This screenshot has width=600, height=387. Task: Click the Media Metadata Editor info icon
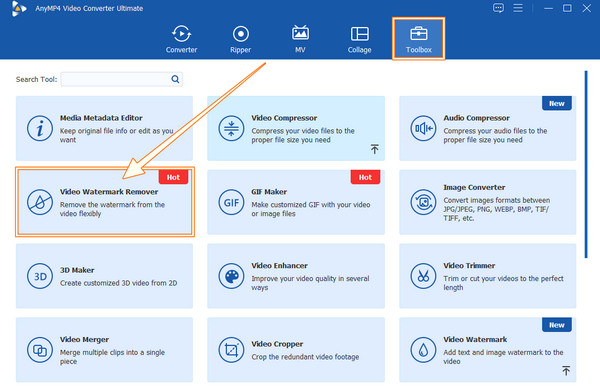(x=40, y=128)
